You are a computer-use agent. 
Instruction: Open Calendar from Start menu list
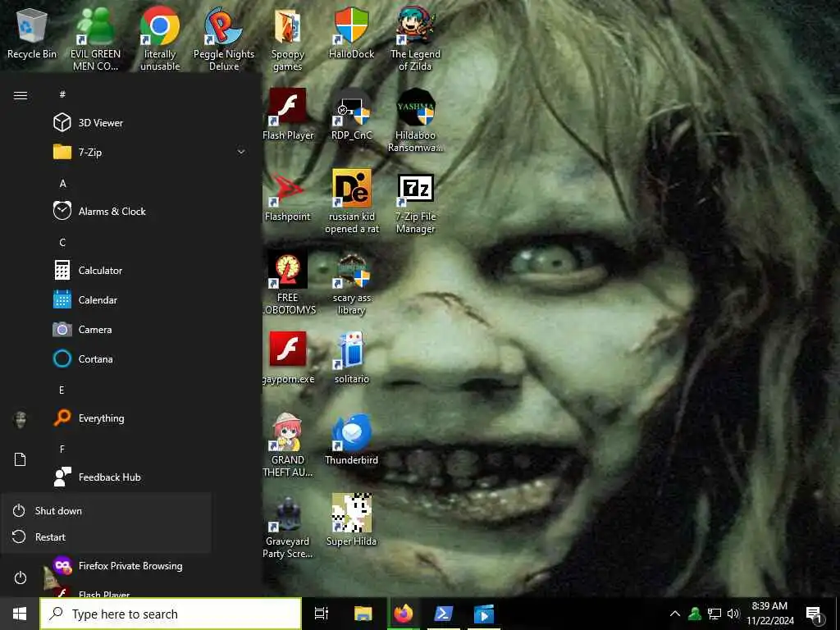pos(149,300)
